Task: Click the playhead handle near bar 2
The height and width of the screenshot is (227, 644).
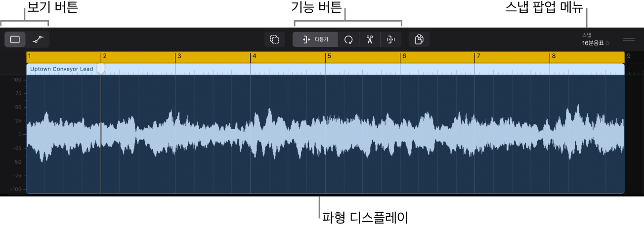Action: tap(101, 69)
